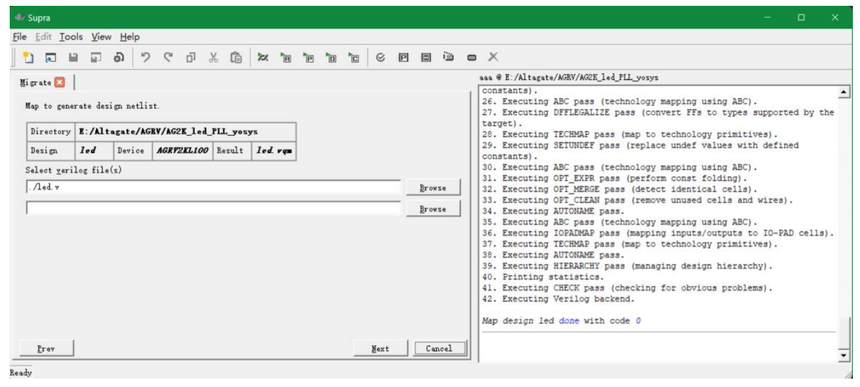Click the Save toolbar icon
860x387 pixels.
[73, 57]
